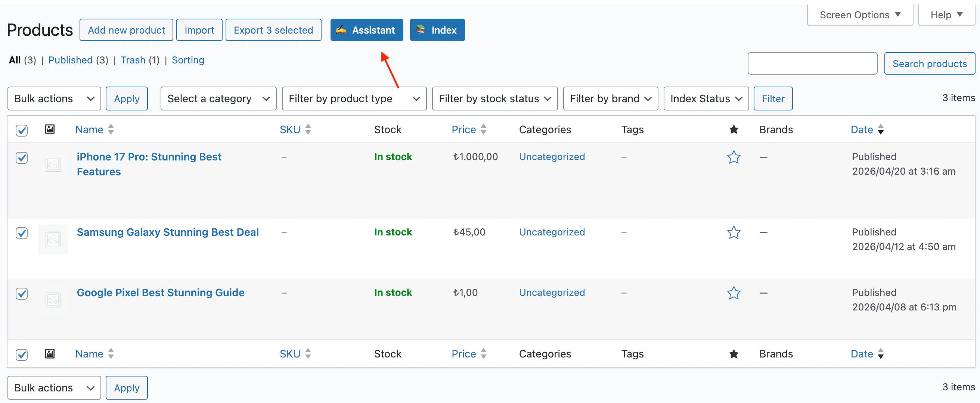
Task: Open Filter by product type dropdown
Action: [x=354, y=99]
